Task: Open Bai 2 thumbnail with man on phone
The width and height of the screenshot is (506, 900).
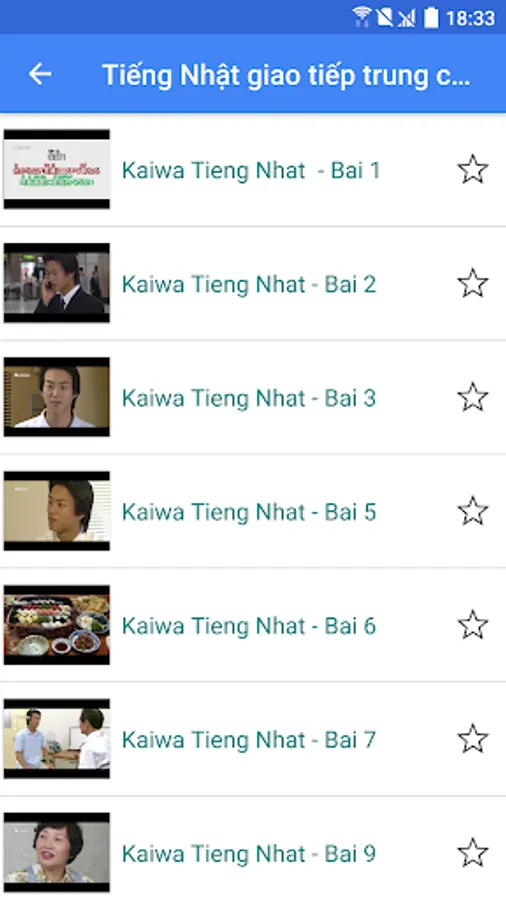Action: point(57,283)
